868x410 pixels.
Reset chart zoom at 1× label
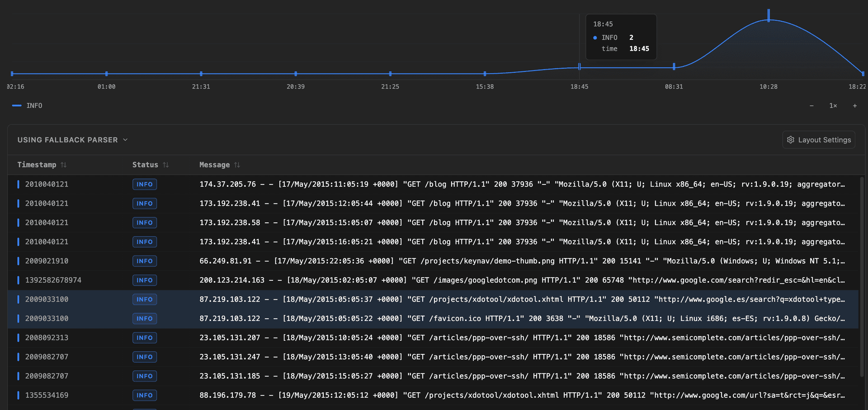tap(833, 105)
